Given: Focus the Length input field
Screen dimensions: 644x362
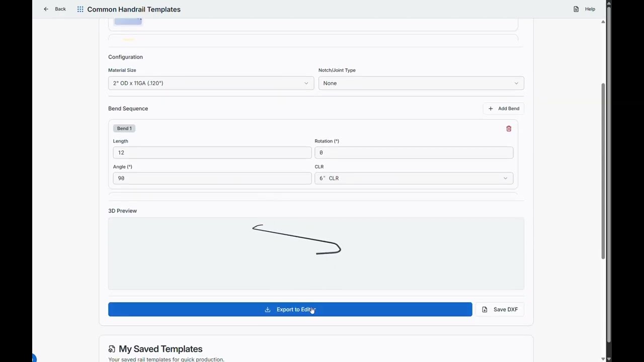Looking at the screenshot, I should tap(212, 152).
